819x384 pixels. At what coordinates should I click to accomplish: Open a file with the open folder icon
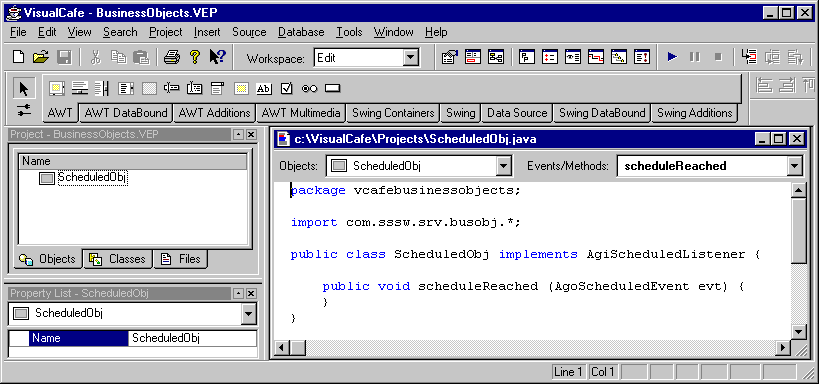(x=41, y=57)
